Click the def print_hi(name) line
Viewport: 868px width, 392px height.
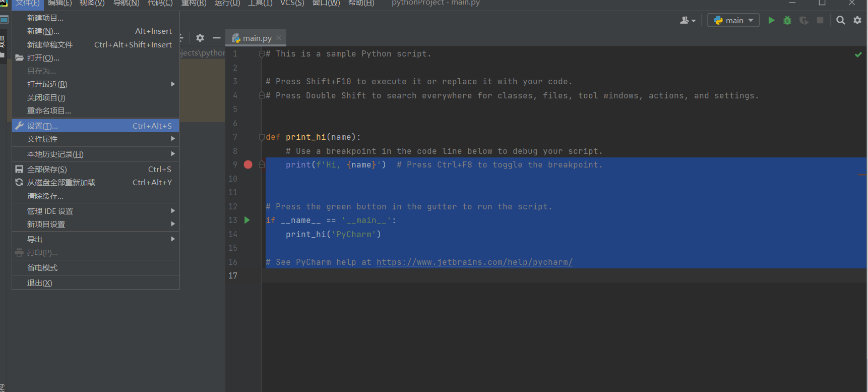(x=314, y=137)
